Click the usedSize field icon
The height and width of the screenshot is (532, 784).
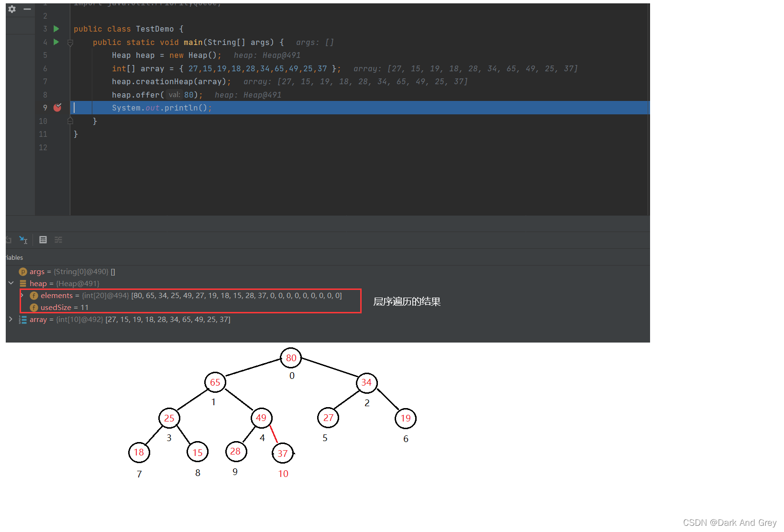[x=34, y=308]
